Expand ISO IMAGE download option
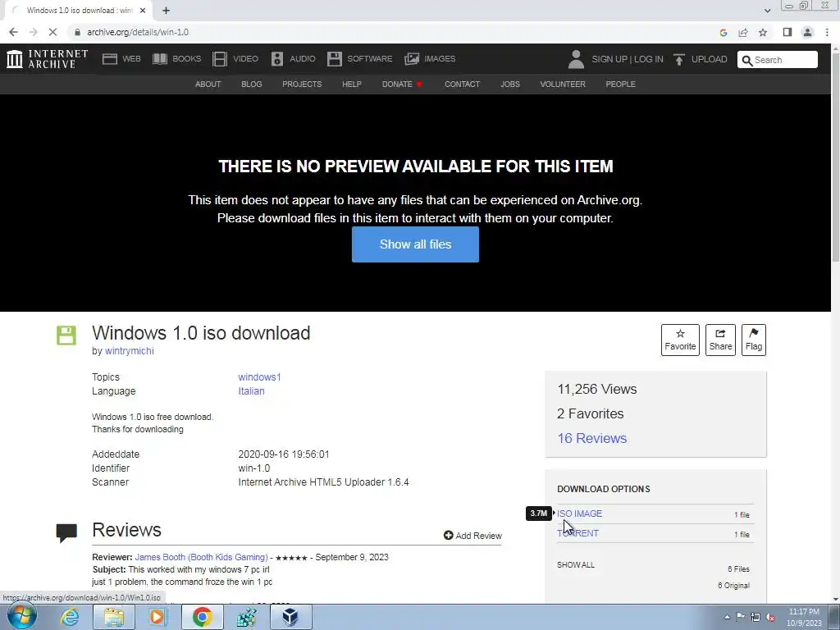The image size is (840, 630). [580, 514]
